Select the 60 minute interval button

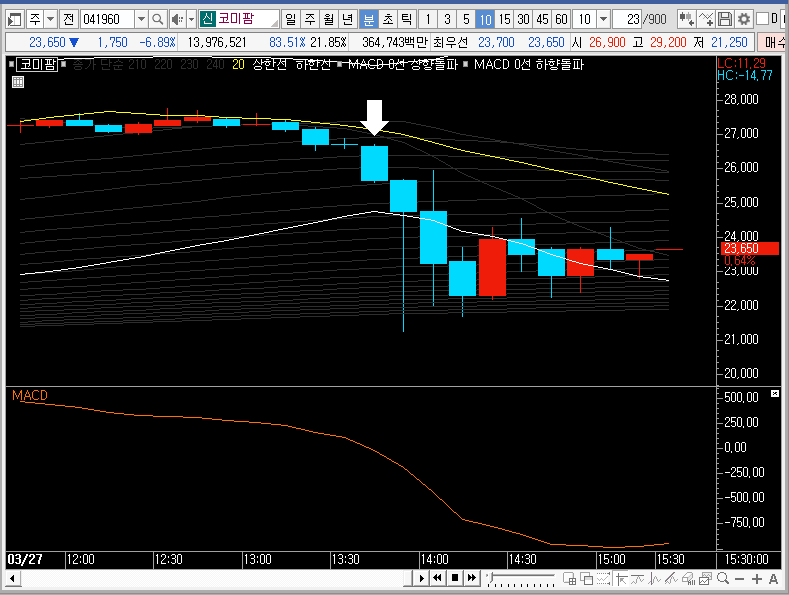point(562,20)
